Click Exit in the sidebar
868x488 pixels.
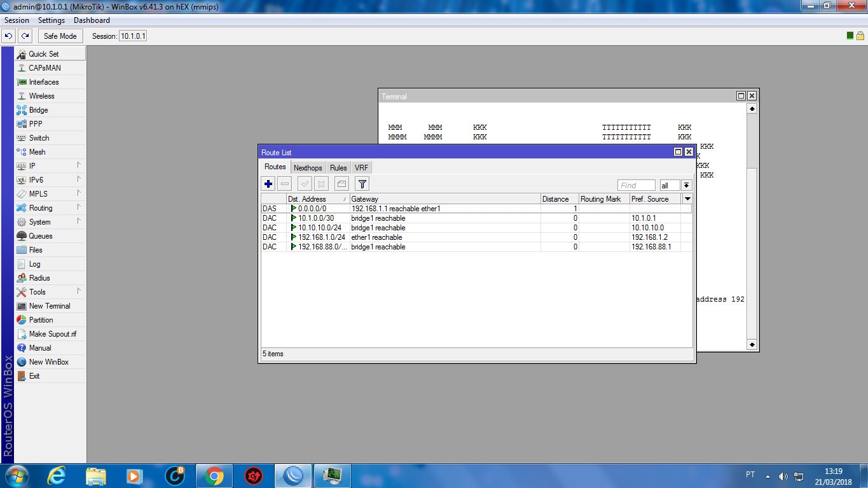(x=50, y=376)
